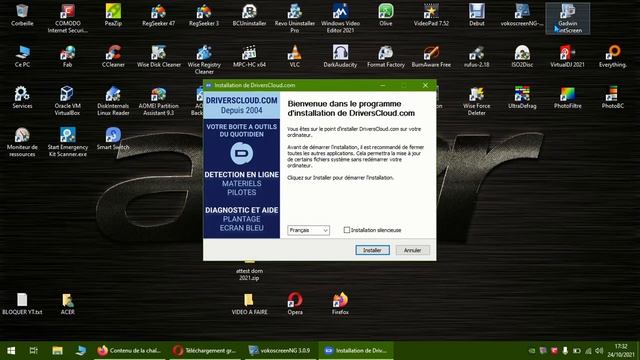Viewport: 640px width, 360px height.
Task: Select the Gadwin PrintScreen shortcut
Action: pos(567,18)
